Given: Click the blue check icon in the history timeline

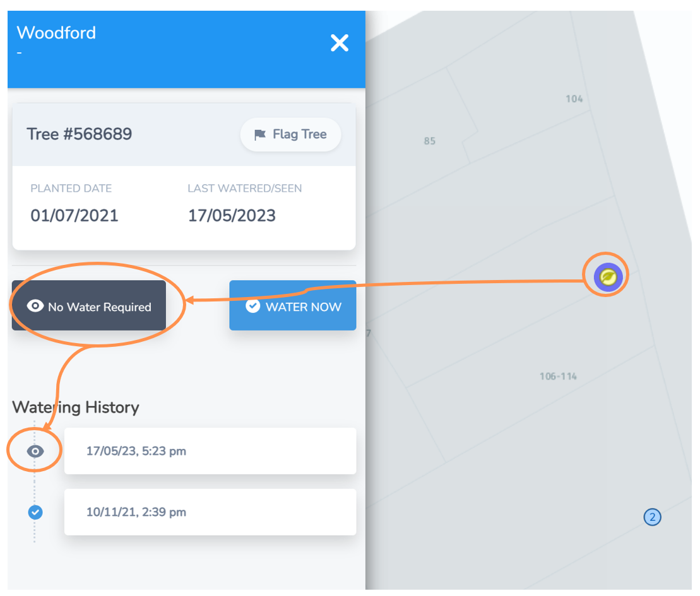Looking at the screenshot, I should point(35,512).
